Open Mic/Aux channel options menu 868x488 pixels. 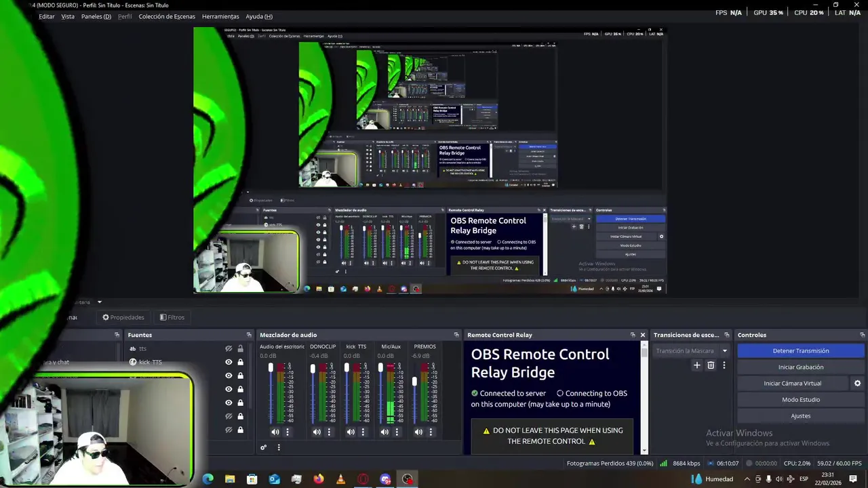[x=397, y=432]
